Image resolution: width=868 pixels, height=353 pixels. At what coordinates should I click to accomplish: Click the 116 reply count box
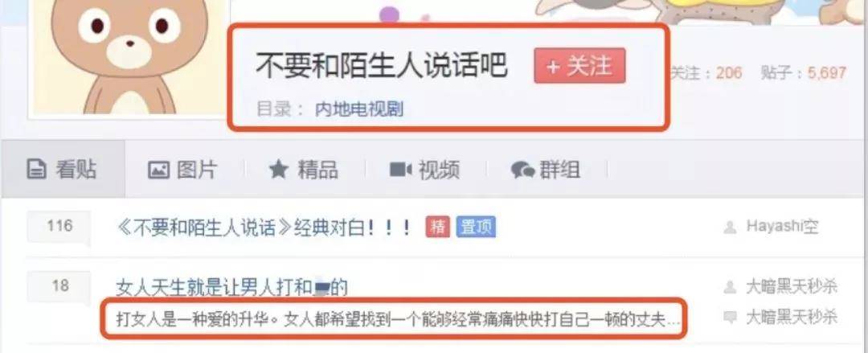tap(59, 226)
